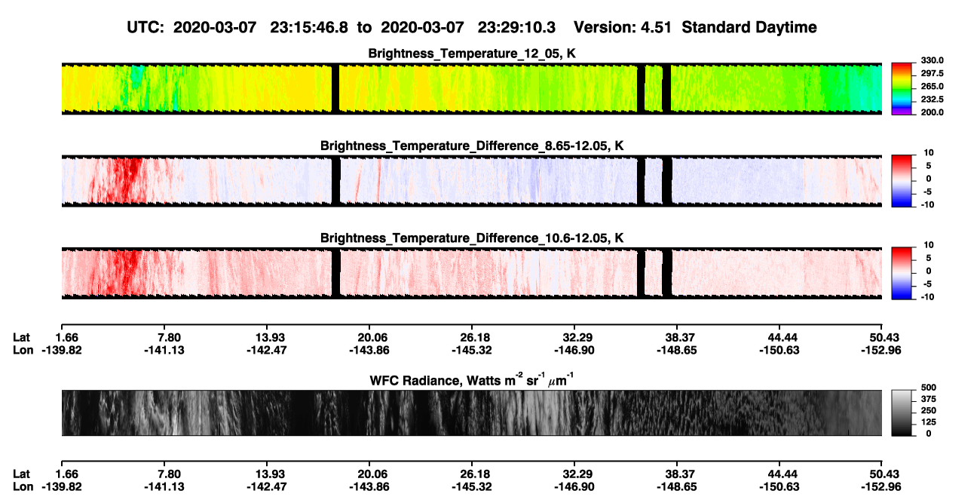Click the 'Version: 4.51' text
Viewport: 980px width, 503px height.
pyautogui.click(x=623, y=28)
